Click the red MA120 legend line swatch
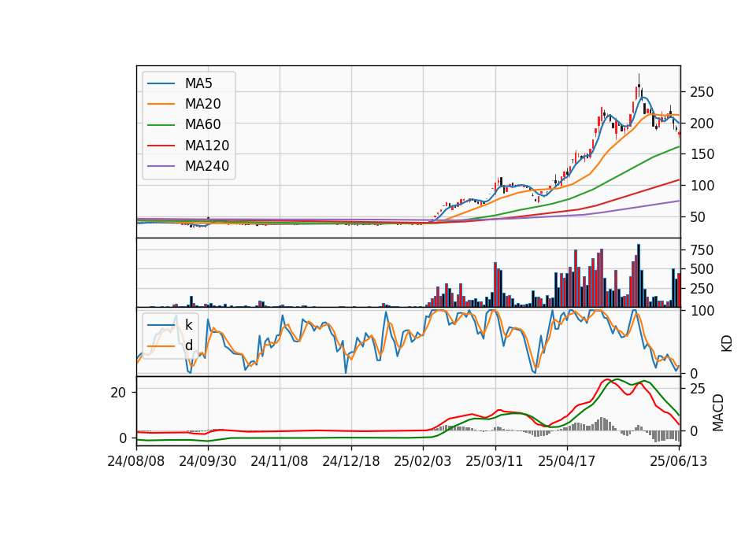This screenshot has height=543, width=756. click(x=161, y=146)
